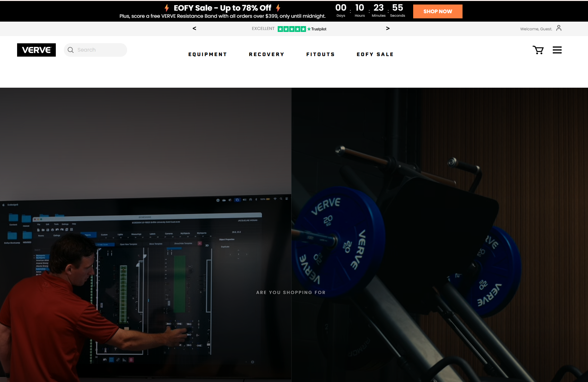Open the EQUIPMENT menu

(208, 54)
